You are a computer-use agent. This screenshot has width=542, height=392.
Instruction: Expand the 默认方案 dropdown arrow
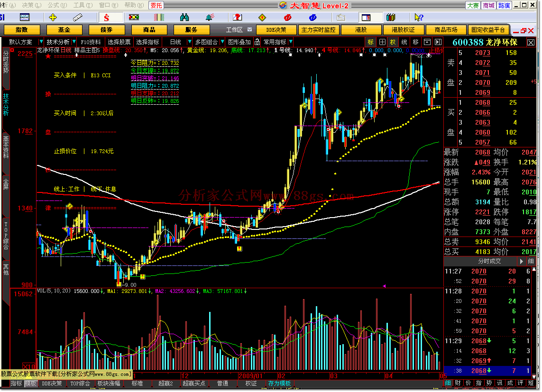(x=41, y=42)
